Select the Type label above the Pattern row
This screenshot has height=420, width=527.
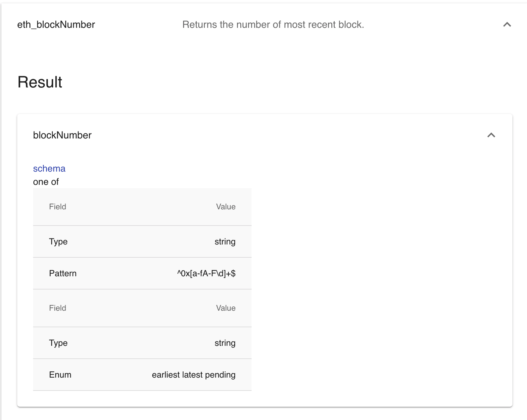58,242
